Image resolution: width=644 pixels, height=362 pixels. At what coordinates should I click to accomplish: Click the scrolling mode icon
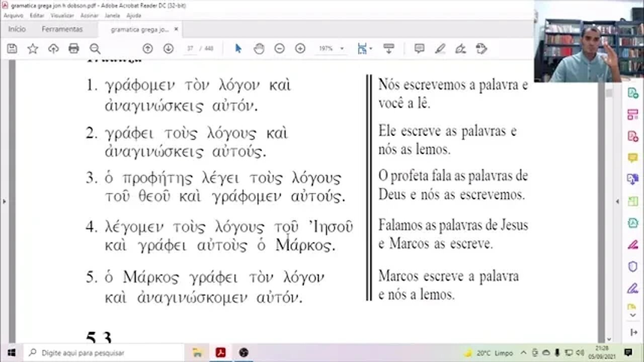(388, 49)
